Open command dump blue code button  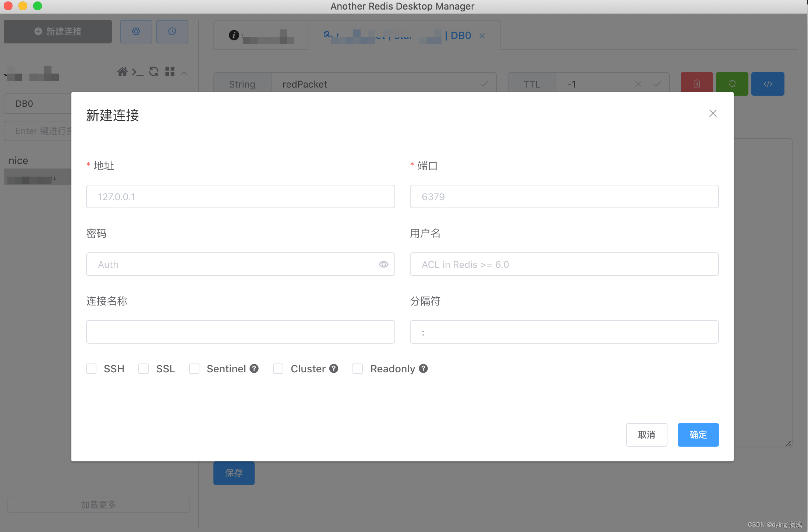pyautogui.click(x=768, y=84)
